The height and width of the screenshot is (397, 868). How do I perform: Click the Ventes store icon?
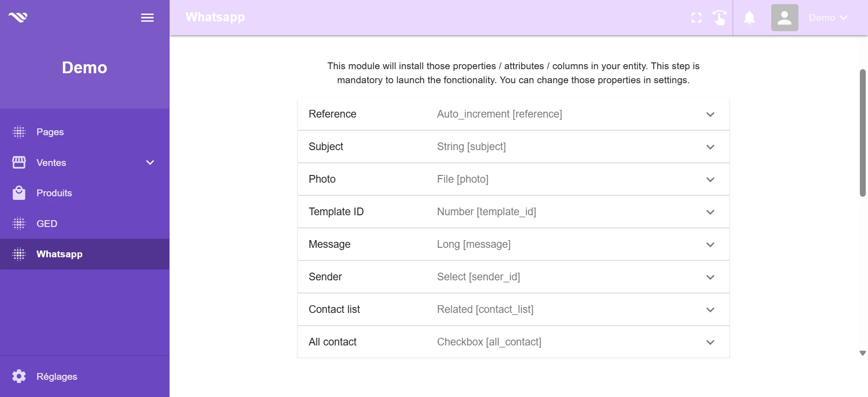pyautogui.click(x=19, y=162)
